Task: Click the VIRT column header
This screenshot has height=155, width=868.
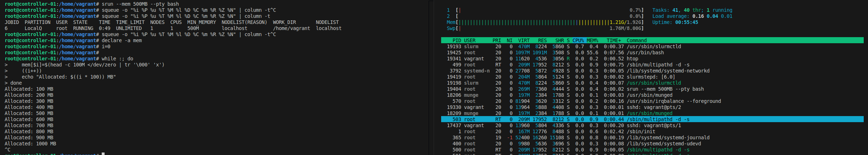Action: pyautogui.click(x=524, y=40)
